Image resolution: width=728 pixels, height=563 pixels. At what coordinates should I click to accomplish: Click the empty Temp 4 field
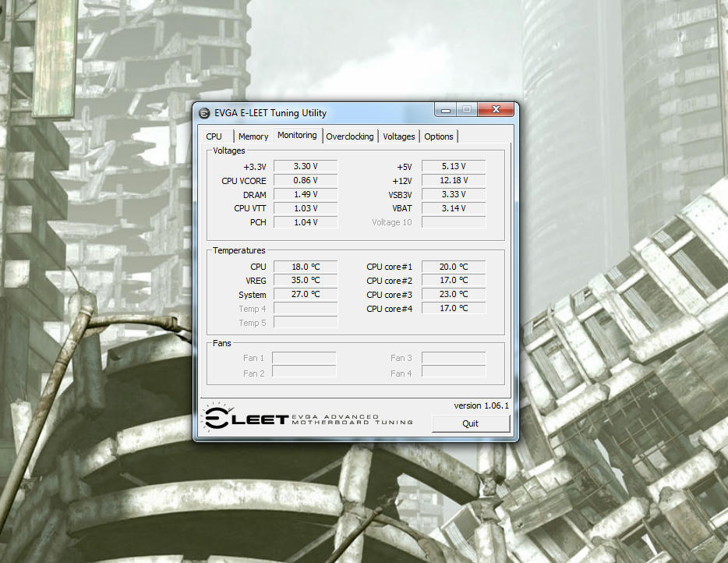click(306, 308)
